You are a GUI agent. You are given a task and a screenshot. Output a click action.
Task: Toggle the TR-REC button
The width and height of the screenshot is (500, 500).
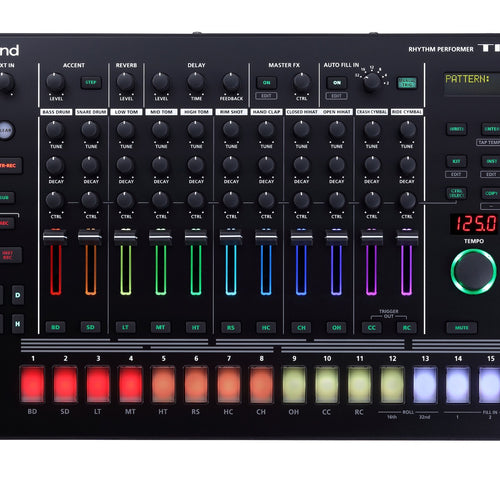tap(9, 165)
